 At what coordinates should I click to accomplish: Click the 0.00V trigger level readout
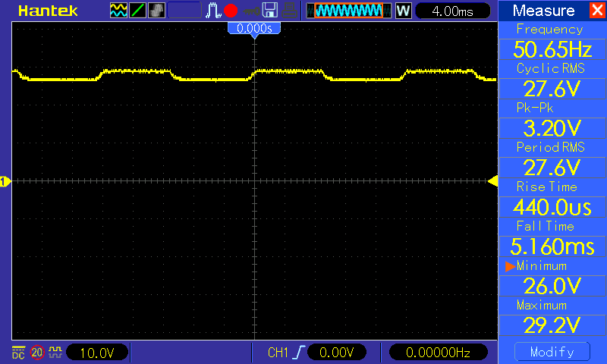[x=337, y=353]
